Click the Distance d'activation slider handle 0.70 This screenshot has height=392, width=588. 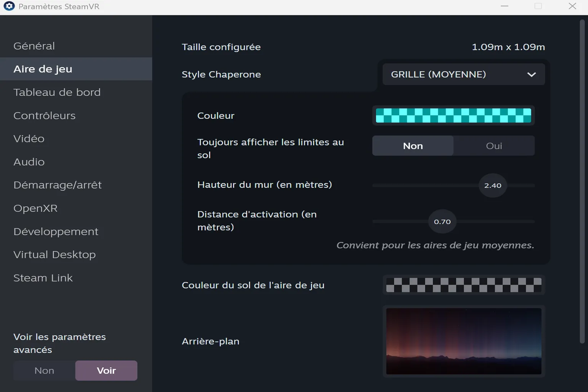442,222
